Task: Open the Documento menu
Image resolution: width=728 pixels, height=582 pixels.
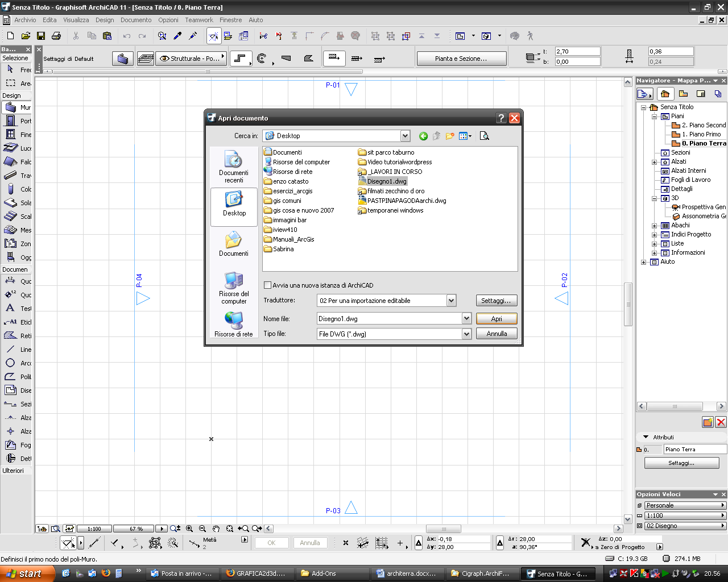Action: (136, 20)
